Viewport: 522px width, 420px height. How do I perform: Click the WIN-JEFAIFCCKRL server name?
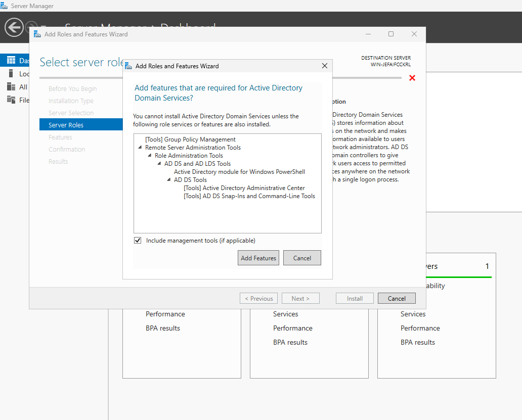pos(390,65)
